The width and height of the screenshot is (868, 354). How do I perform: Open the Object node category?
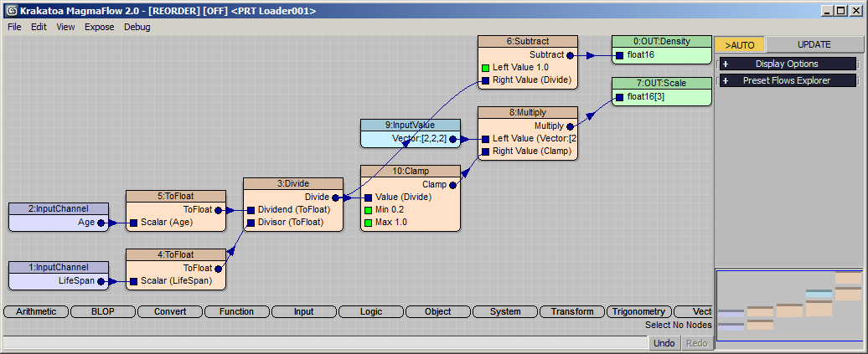point(438,312)
